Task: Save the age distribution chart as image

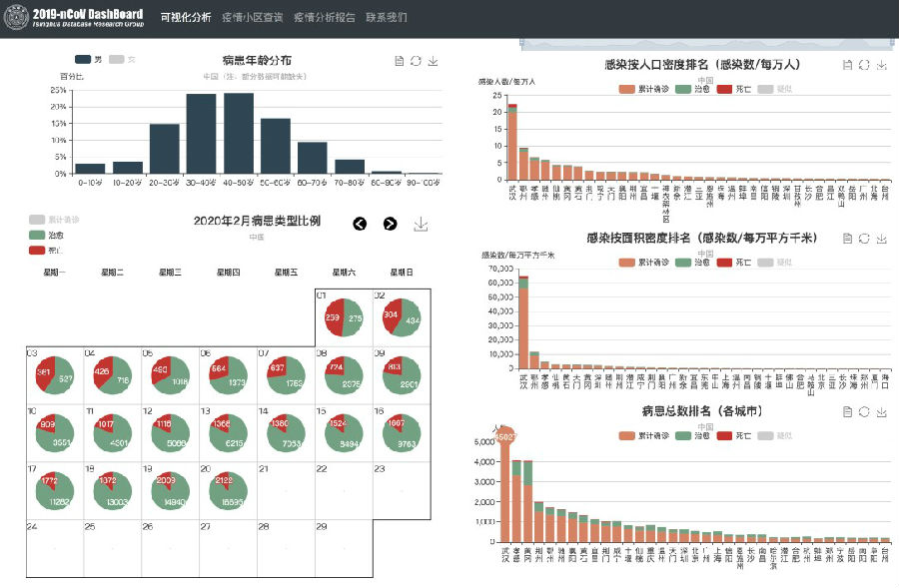Action: [433, 62]
